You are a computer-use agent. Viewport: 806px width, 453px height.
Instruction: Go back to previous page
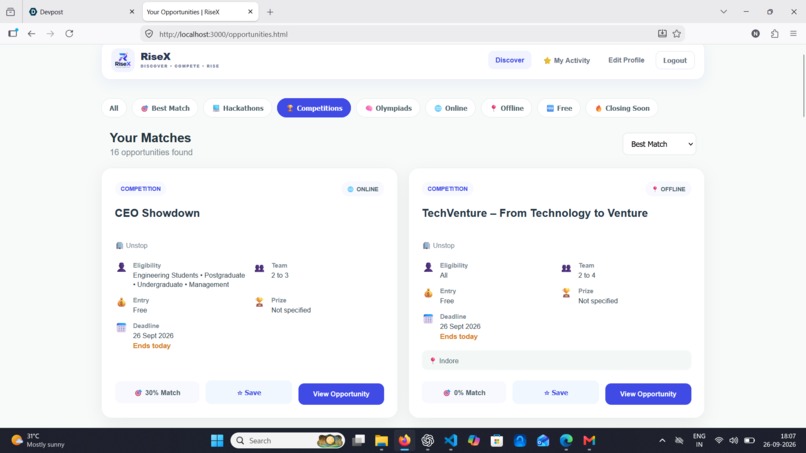coord(31,33)
